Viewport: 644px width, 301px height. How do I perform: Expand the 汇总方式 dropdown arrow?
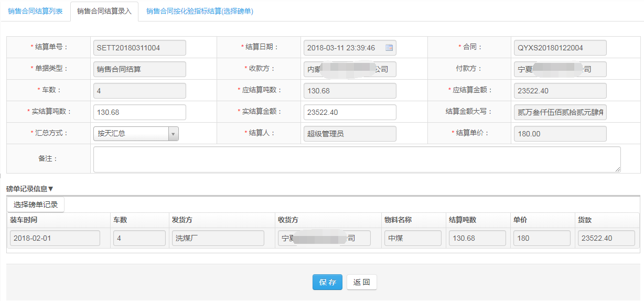click(x=173, y=134)
